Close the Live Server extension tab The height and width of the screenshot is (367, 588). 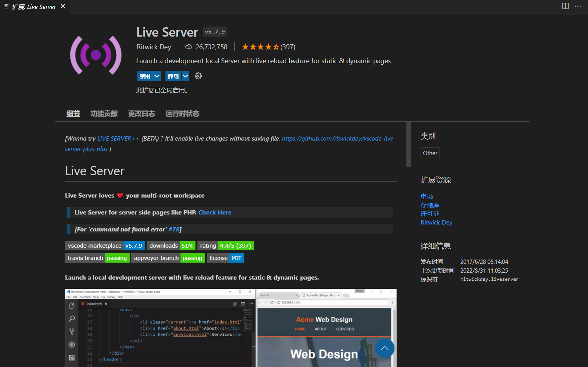click(63, 6)
